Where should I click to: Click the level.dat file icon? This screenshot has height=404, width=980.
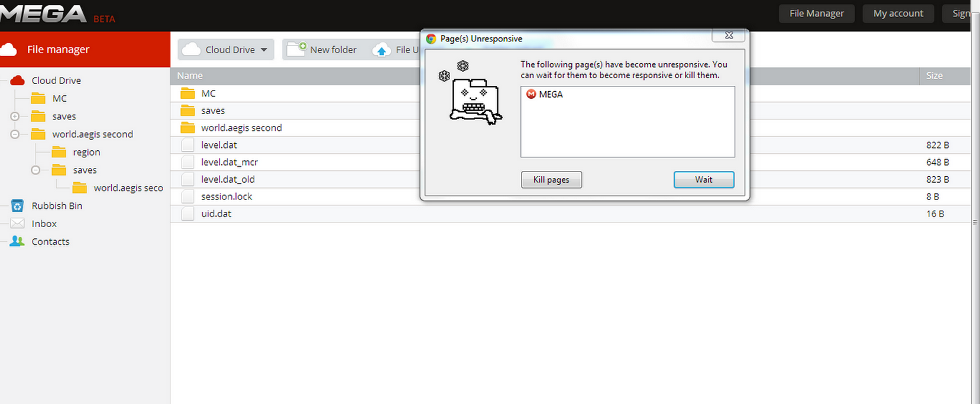tap(187, 145)
